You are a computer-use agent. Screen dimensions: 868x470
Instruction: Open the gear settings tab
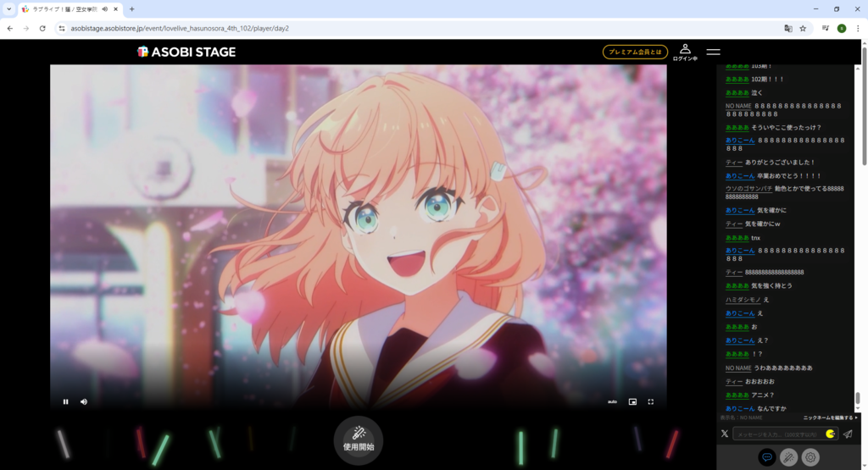(810, 457)
